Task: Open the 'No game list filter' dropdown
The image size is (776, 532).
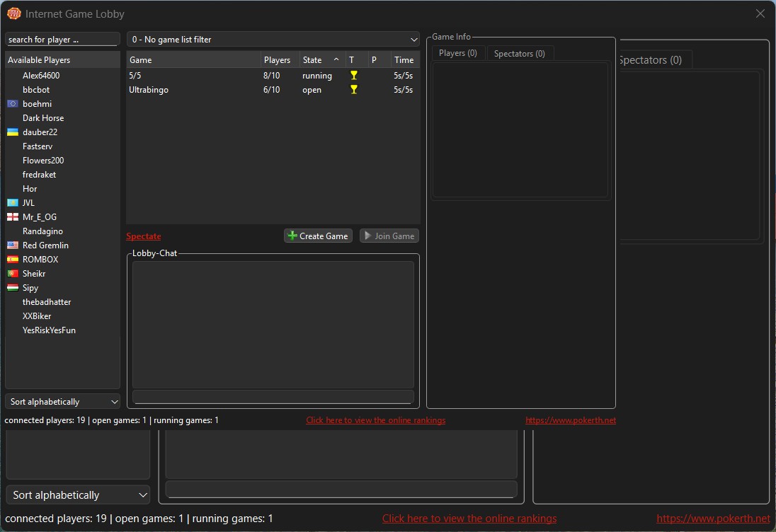Action: pyautogui.click(x=273, y=40)
